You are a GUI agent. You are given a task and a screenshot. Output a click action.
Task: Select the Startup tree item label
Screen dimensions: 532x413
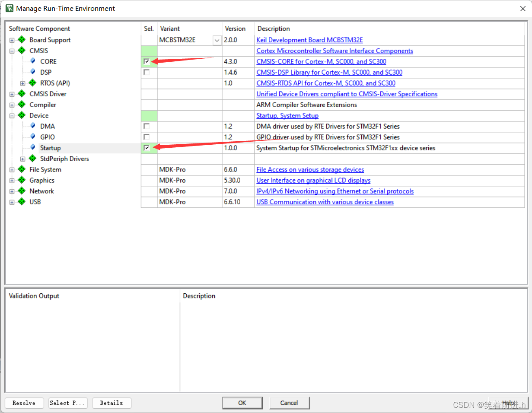click(x=50, y=148)
